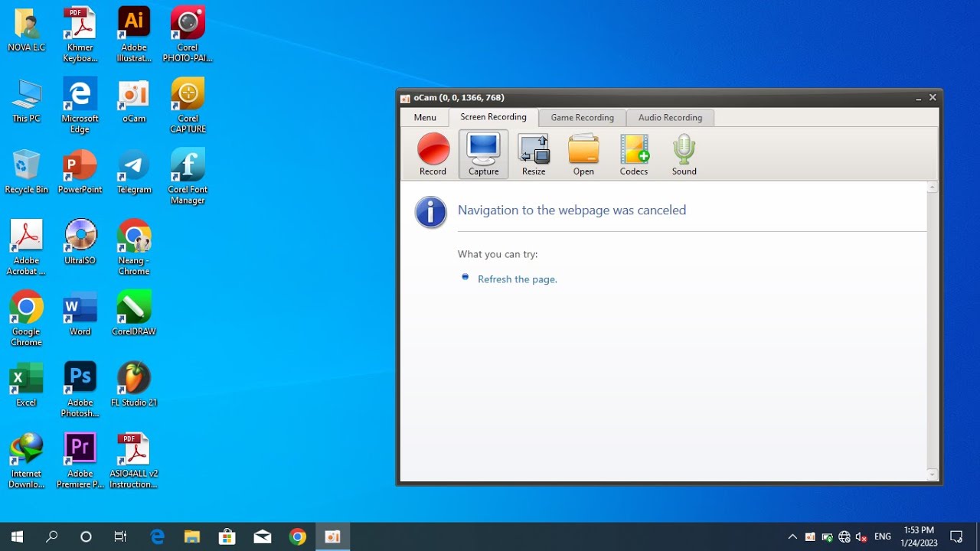This screenshot has height=551, width=980.
Task: Open the clock showing 1:53 PM
Action: (919, 536)
